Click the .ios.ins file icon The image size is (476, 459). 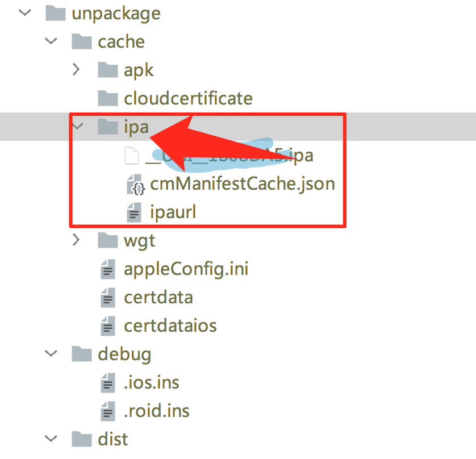point(107,382)
